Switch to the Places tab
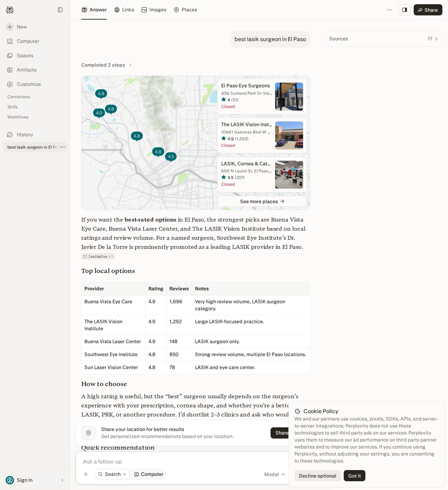448x490 pixels. [x=185, y=10]
